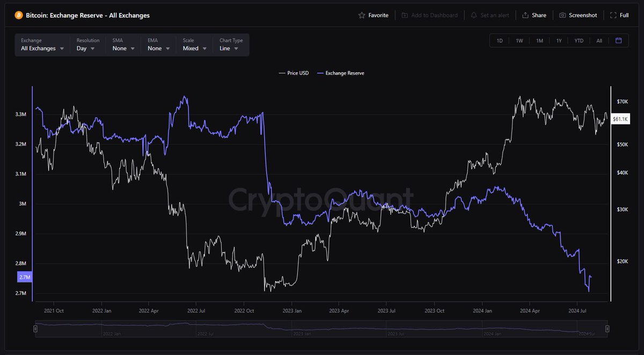Image resolution: width=644 pixels, height=355 pixels.
Task: Select the 1M time range tab
Action: coord(539,41)
